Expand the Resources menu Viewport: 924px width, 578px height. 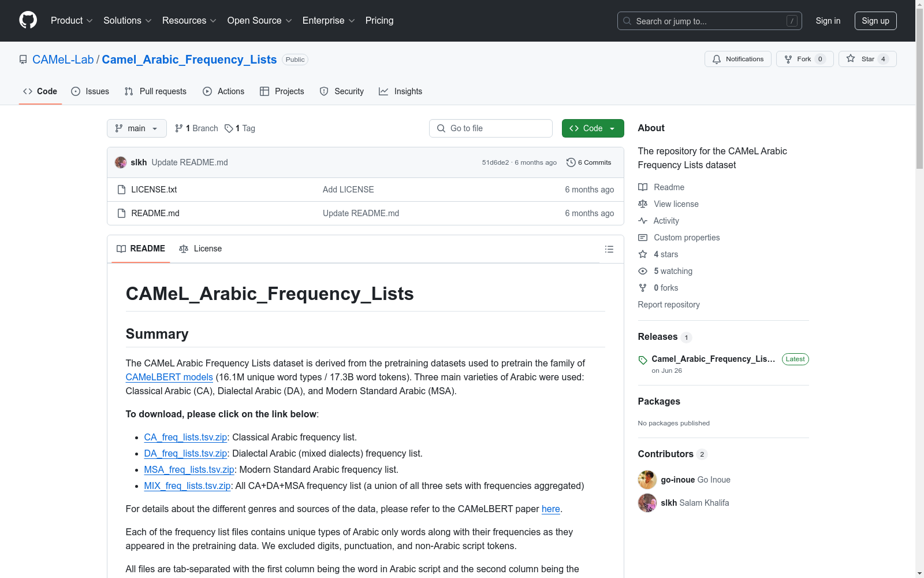[x=189, y=20]
